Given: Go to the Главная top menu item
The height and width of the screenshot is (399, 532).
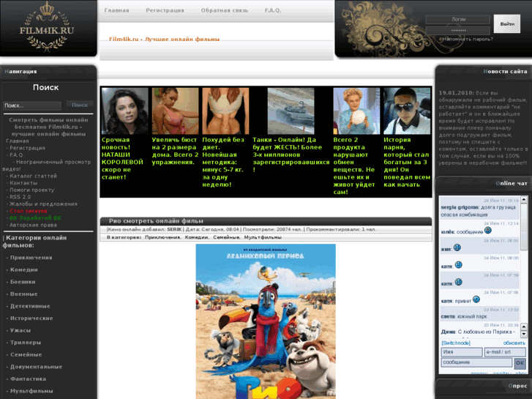Looking at the screenshot, I should tap(116, 10).
